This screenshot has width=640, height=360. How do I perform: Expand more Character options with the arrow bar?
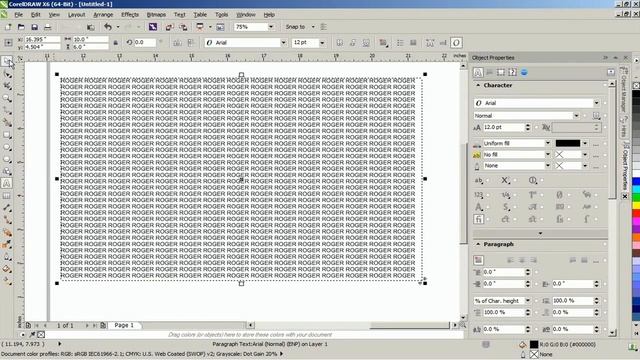tap(540, 233)
